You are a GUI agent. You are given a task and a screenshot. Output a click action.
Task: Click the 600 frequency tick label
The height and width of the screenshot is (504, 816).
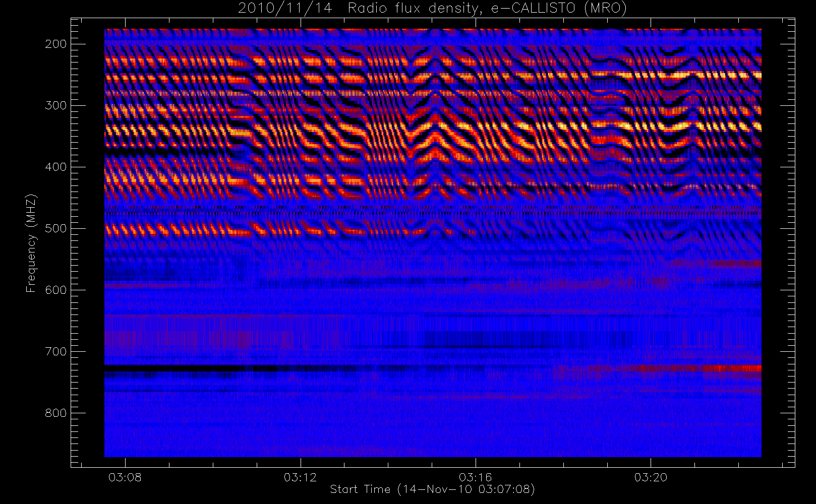coord(56,290)
